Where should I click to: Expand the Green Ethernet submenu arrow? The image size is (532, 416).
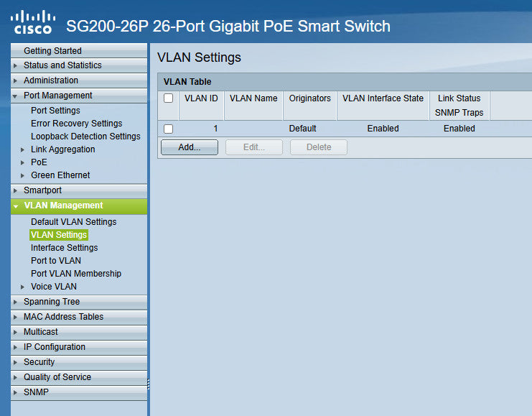click(22, 175)
